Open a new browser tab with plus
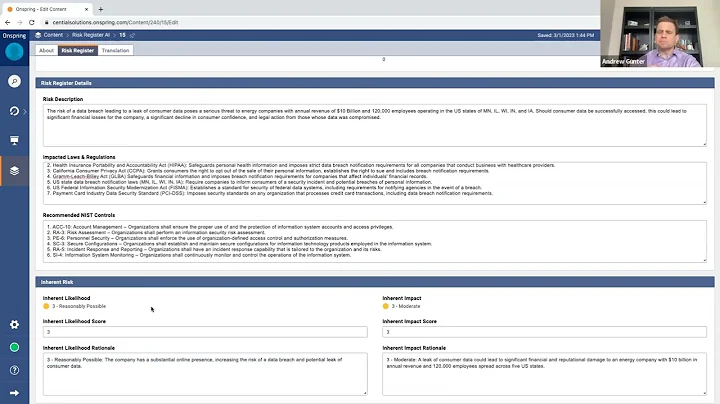 (101, 9)
